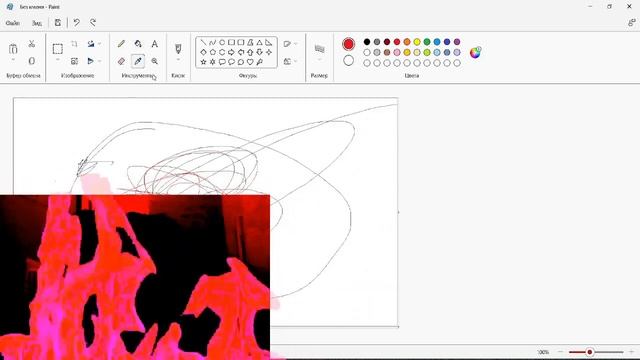Select the Color 1 red swatch
This screenshot has height=360, width=640.
[x=349, y=44]
